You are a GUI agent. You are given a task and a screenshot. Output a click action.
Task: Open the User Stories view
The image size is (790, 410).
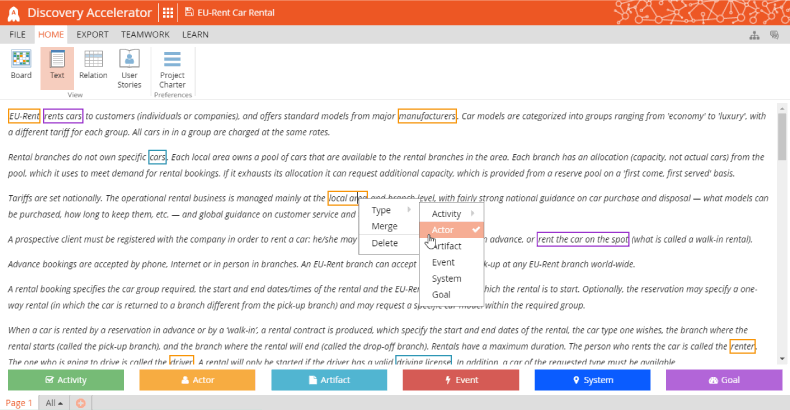click(x=129, y=65)
